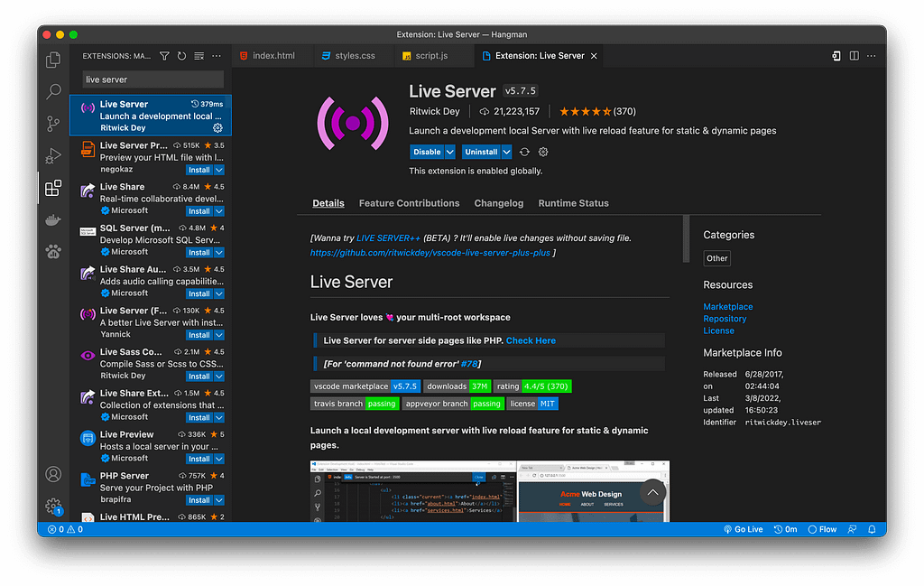Expand install dropdown for Live Share
Image resolution: width=924 pixels, height=586 pixels.
219,211
